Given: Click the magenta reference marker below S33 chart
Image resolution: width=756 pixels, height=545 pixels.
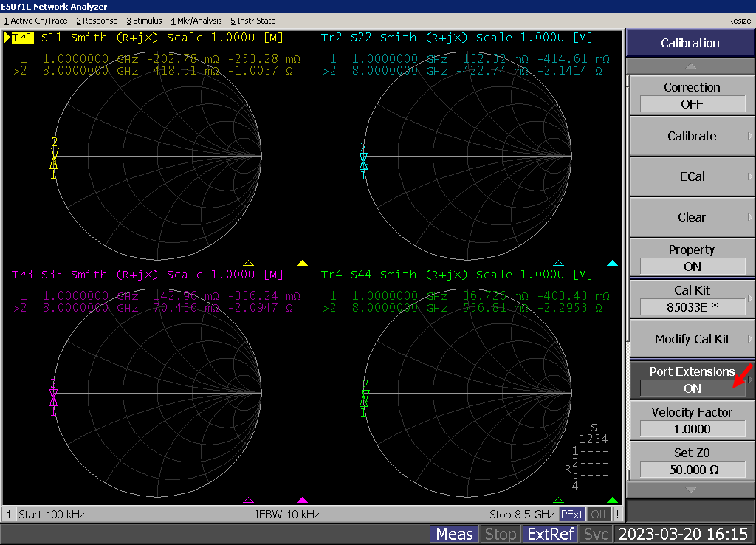Looking at the screenshot, I should tap(302, 500).
